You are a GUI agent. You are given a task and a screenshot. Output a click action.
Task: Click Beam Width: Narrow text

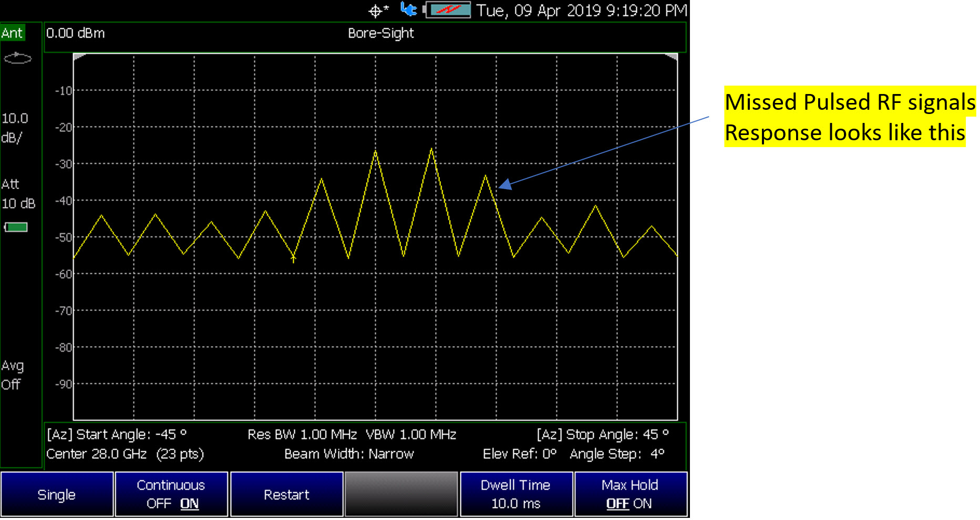point(349,454)
